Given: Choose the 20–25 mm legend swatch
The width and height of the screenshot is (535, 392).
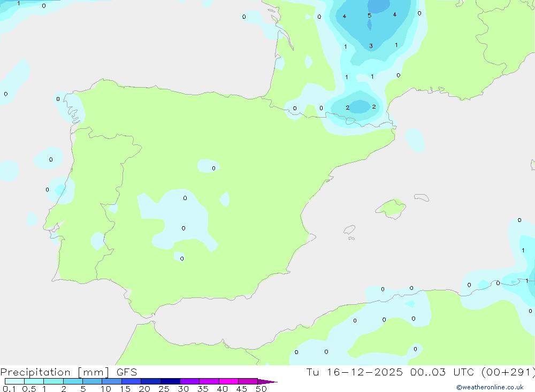Looking at the screenshot, I should tap(150, 381).
